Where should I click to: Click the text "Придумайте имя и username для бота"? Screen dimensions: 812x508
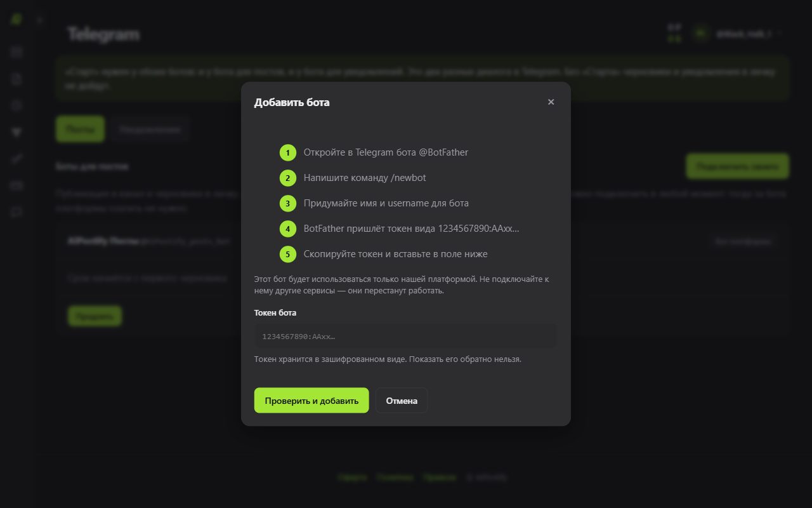pos(386,203)
